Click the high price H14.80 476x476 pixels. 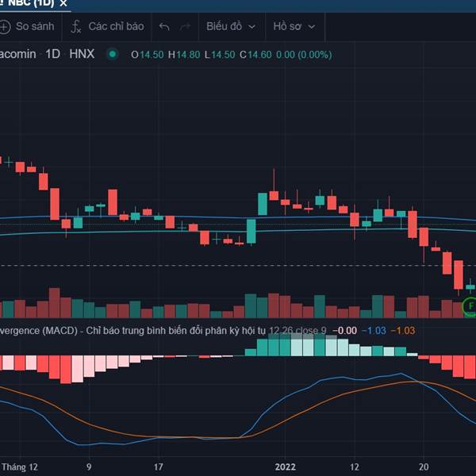pyautogui.click(x=184, y=55)
